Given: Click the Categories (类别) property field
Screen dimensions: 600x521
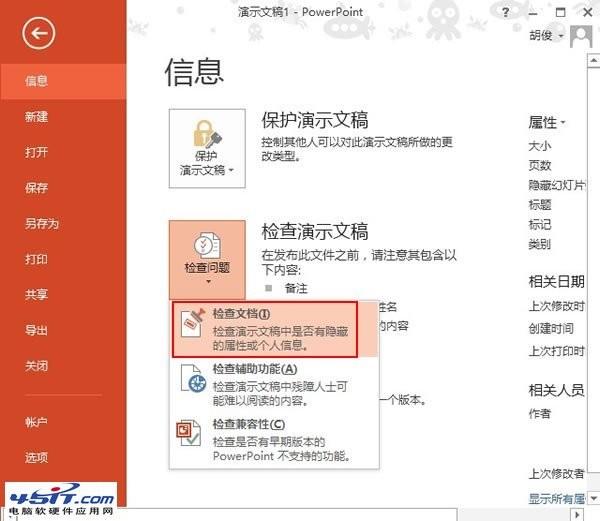Looking at the screenshot, I should click(540, 244).
